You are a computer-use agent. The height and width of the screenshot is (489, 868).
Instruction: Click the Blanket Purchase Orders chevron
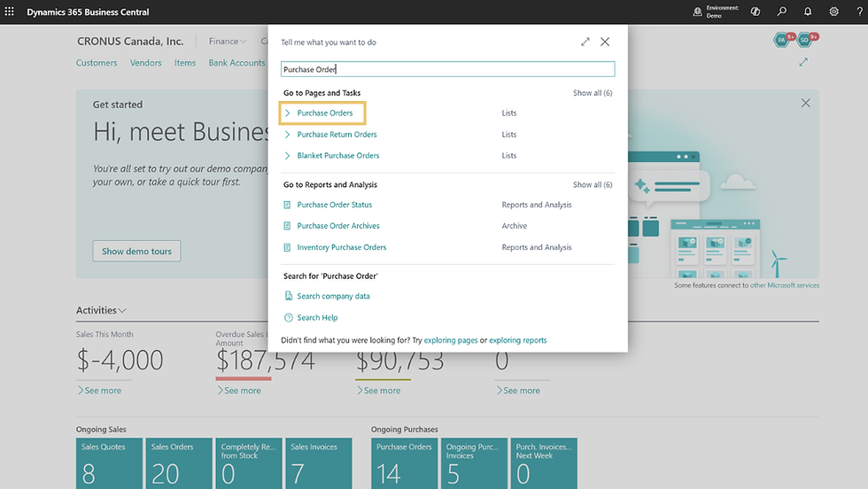(x=287, y=156)
